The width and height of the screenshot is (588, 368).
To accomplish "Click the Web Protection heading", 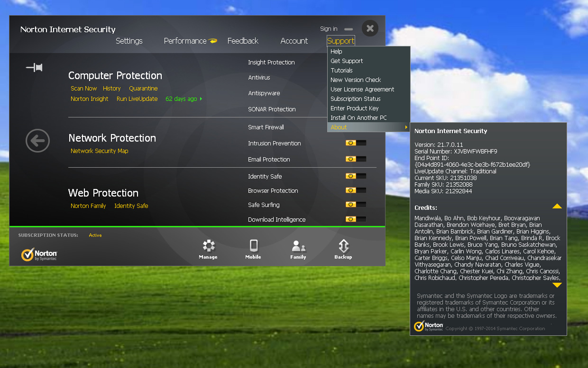I will 103,193.
